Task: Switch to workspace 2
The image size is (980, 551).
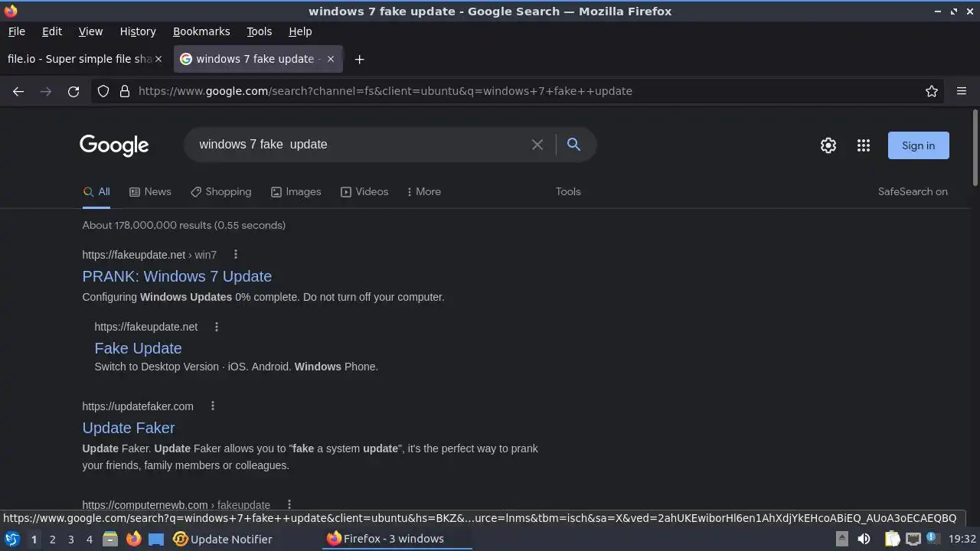Action: click(x=52, y=540)
